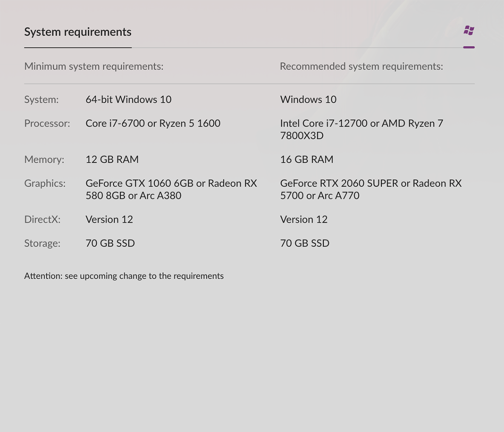Click the 'Processor:' row label
The image size is (504, 432).
(x=47, y=123)
